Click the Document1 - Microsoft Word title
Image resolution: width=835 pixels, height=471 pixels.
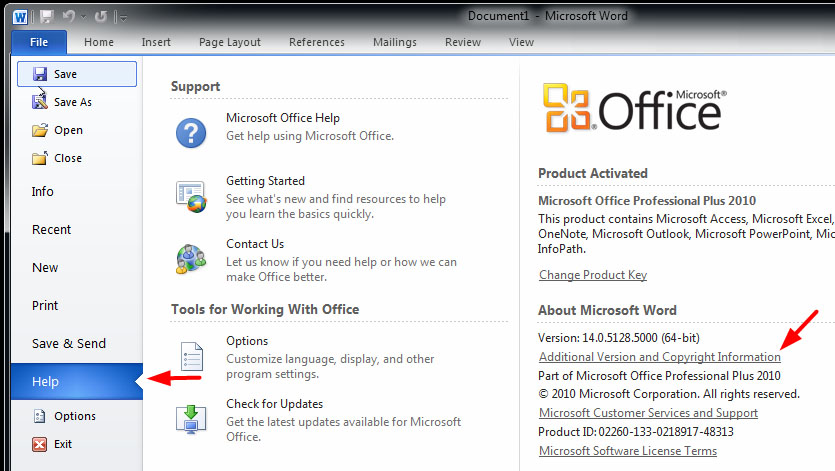547,16
